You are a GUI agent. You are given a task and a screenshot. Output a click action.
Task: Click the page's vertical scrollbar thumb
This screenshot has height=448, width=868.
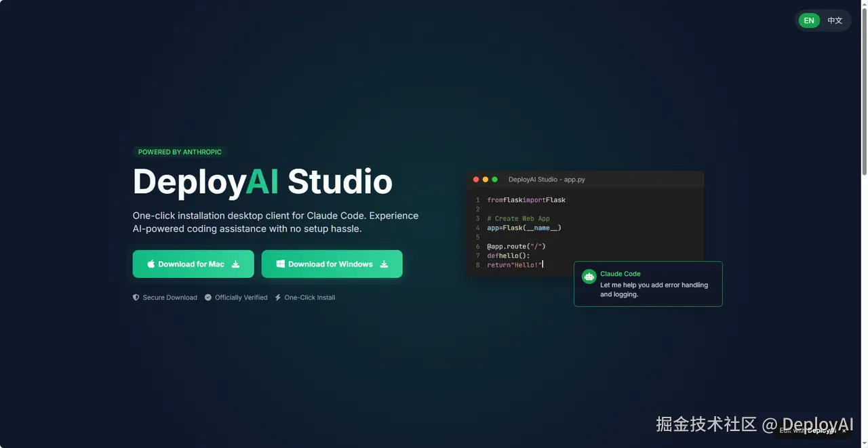863,91
